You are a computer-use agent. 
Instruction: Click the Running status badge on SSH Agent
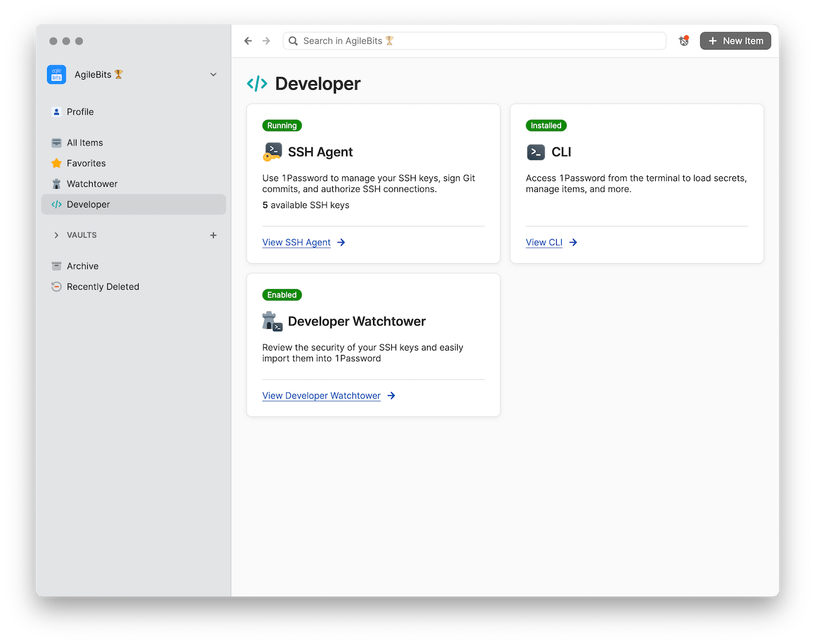[x=281, y=125]
